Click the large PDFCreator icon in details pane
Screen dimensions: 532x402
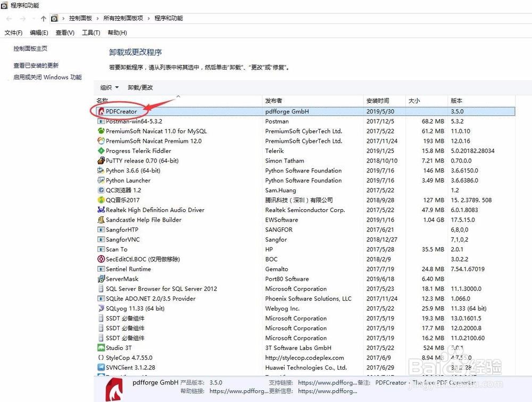click(114, 390)
